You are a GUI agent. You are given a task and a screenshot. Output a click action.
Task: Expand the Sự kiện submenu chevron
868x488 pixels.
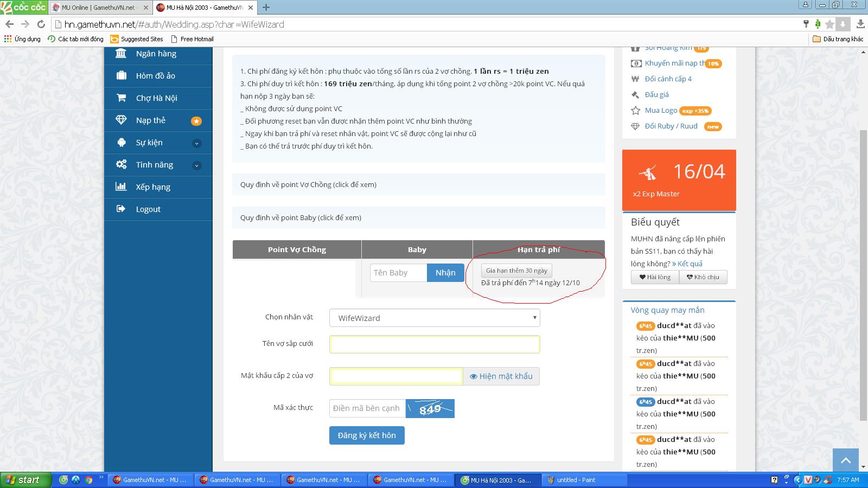(196, 143)
